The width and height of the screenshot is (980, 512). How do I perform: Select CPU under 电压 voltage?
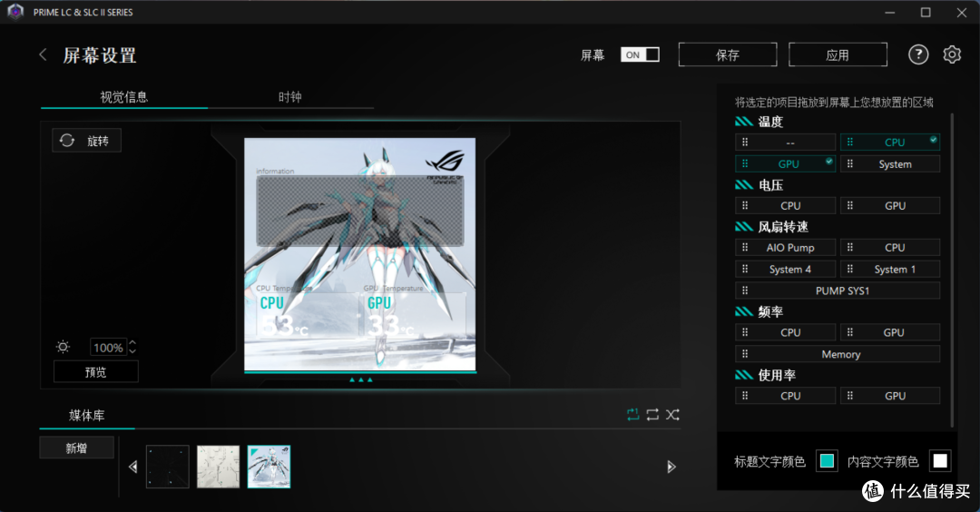pos(785,206)
